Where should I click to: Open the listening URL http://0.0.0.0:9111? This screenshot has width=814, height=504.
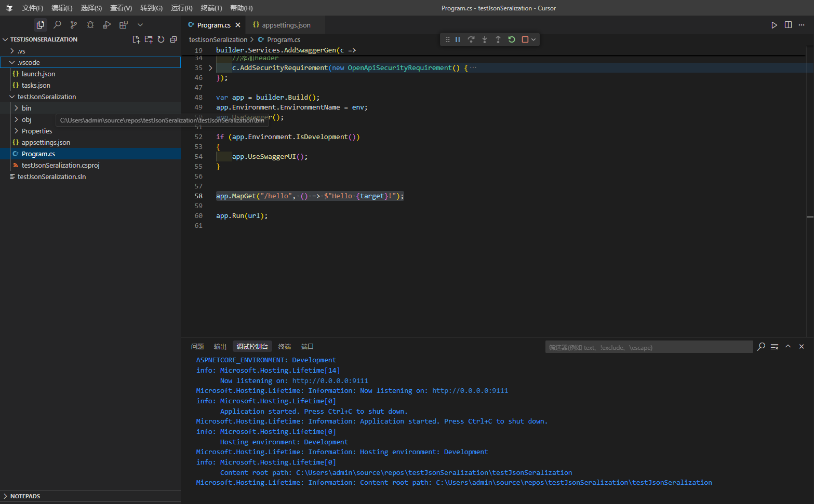[330, 381]
